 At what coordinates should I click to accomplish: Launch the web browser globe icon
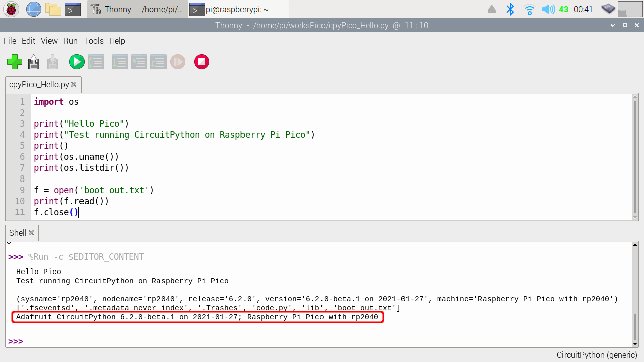pos(33,9)
